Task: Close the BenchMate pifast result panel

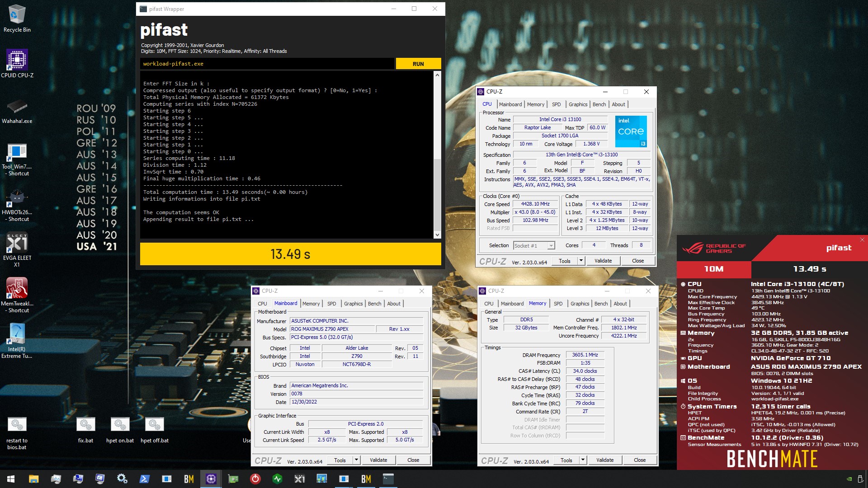Action: tap(862, 239)
